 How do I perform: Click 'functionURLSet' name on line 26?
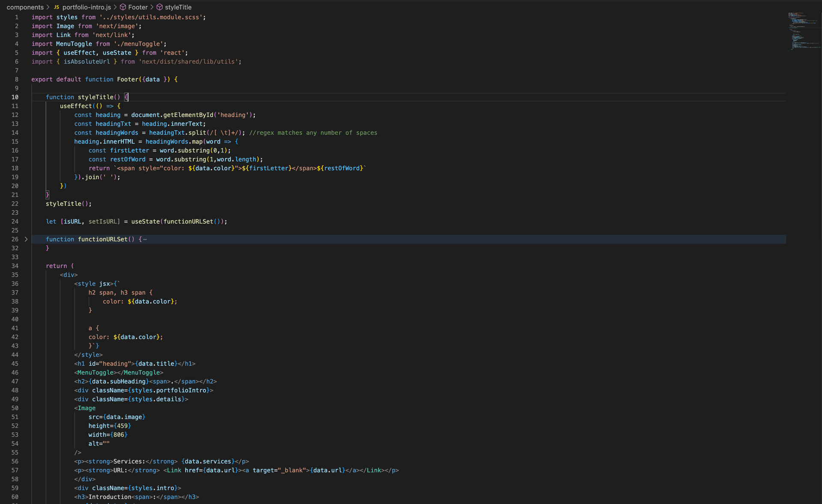(x=102, y=239)
